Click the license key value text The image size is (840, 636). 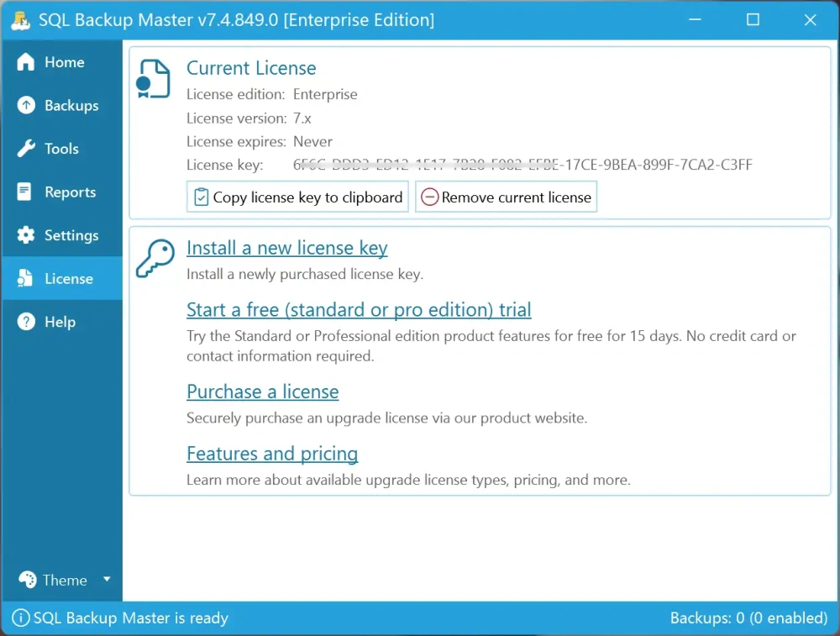[522, 165]
